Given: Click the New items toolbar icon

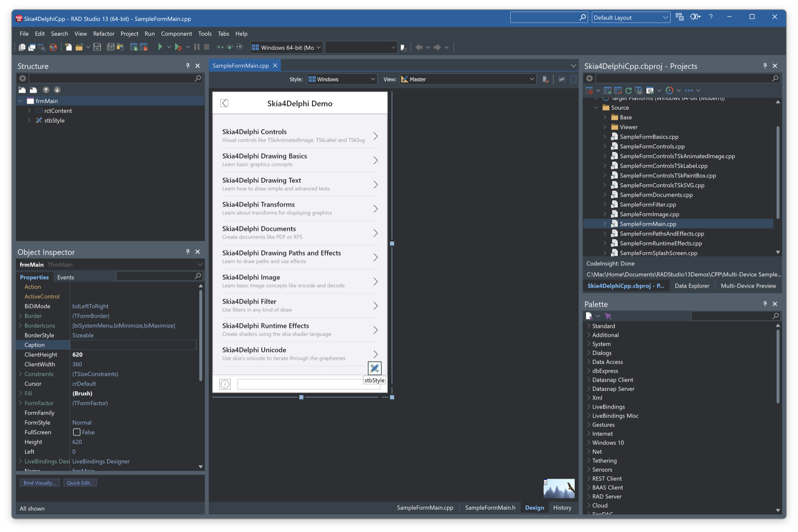Looking at the screenshot, I should tap(68, 47).
